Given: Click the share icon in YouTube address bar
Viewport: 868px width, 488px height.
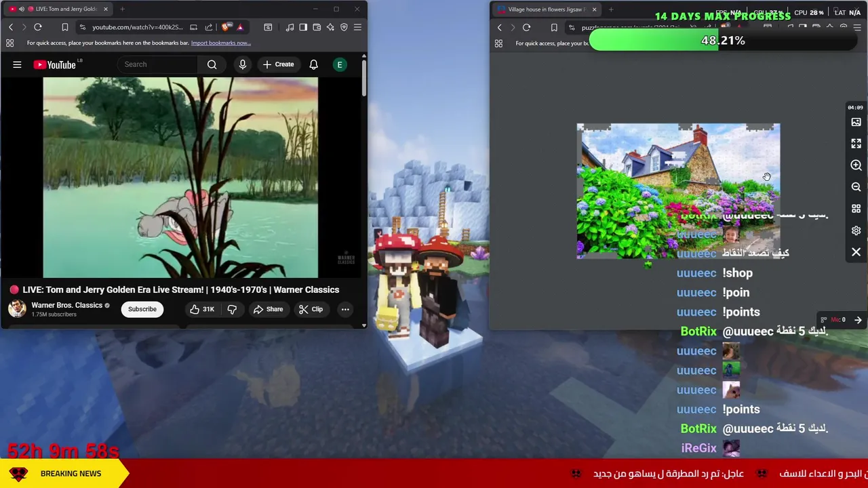Looking at the screenshot, I should point(208,27).
